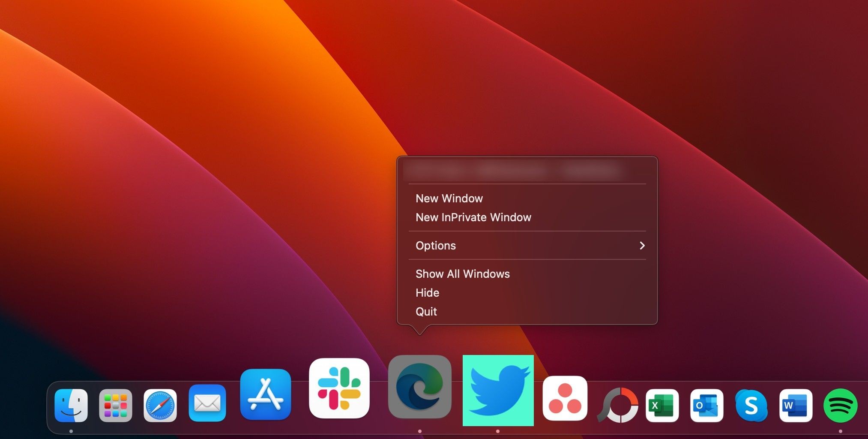Open Microsoft Word from the Dock
The height and width of the screenshot is (439, 868).
(796, 406)
